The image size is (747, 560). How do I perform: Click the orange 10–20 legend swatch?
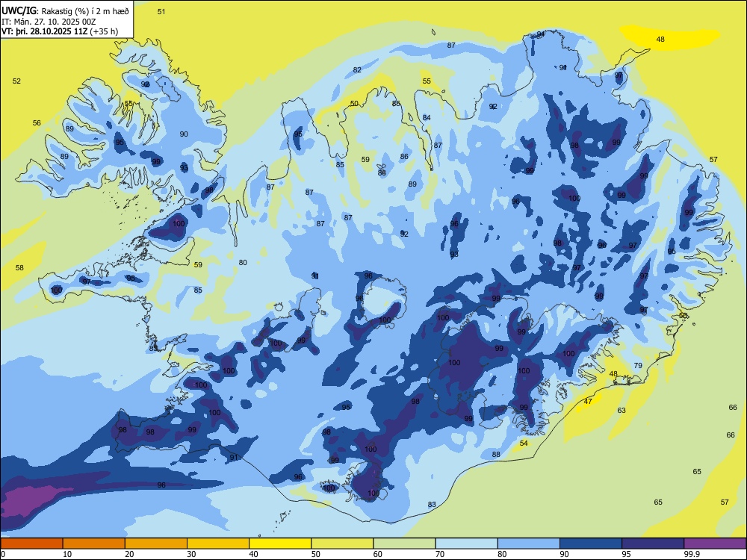tap(94, 544)
